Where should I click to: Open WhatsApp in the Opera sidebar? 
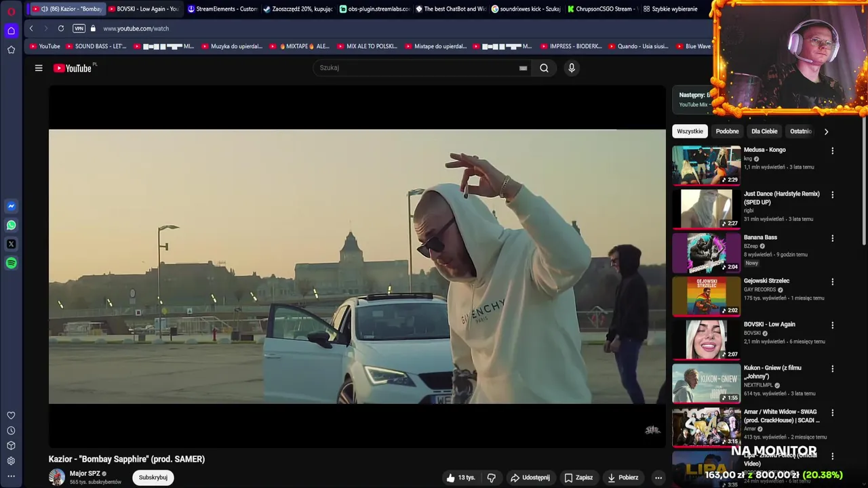[11, 225]
